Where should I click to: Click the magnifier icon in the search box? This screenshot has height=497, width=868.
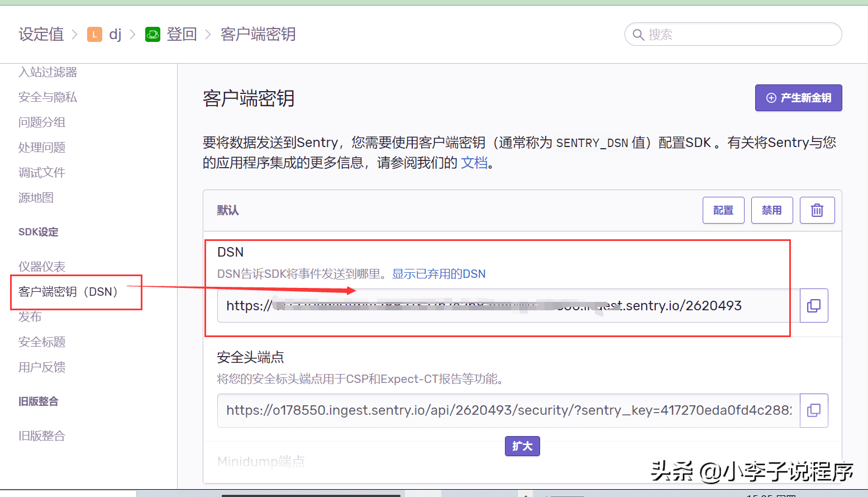pos(638,35)
